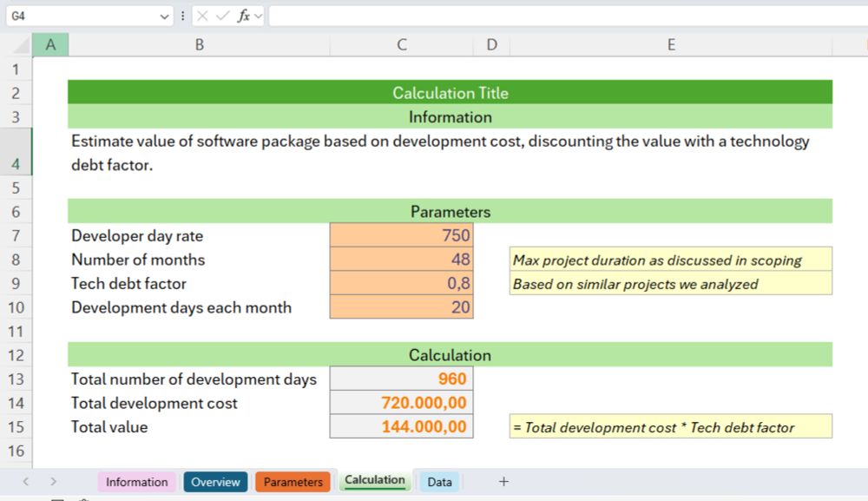This screenshot has height=501, width=868.
Task: Select the Calculation sheet tab
Action: coord(375,480)
